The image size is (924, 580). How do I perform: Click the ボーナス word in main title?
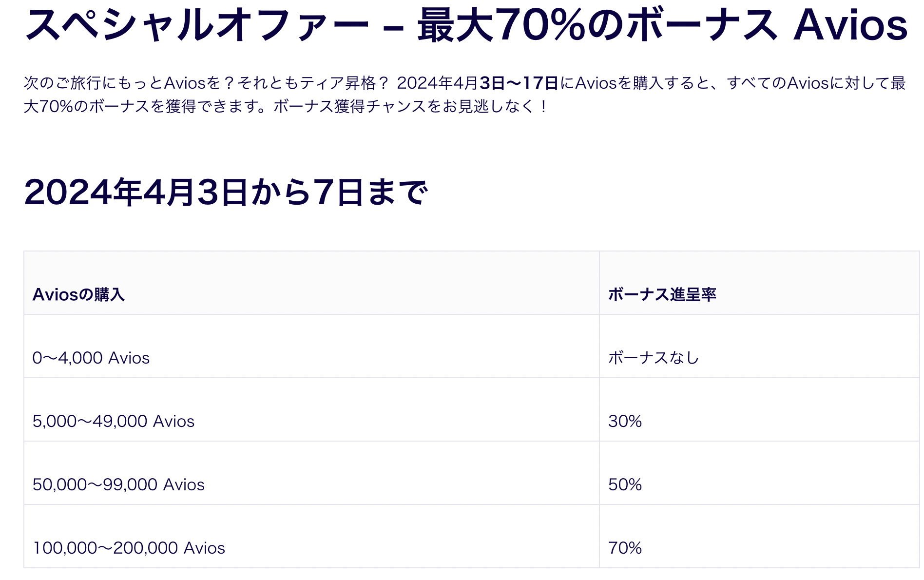point(702,24)
